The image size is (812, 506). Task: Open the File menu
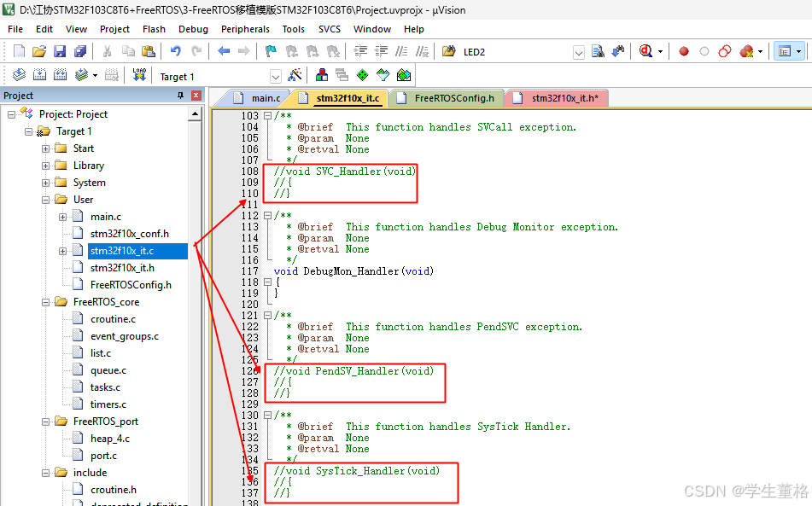pyautogui.click(x=15, y=29)
